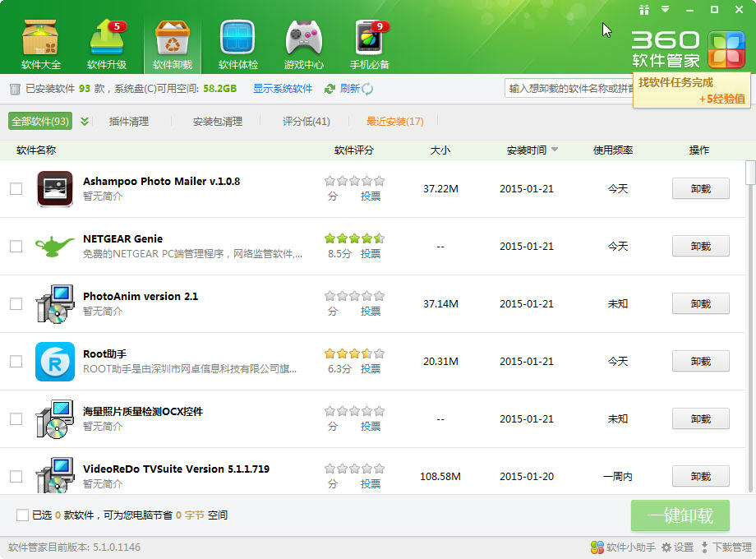
Task: Switch to the 插件清理 tab
Action: 129,122
